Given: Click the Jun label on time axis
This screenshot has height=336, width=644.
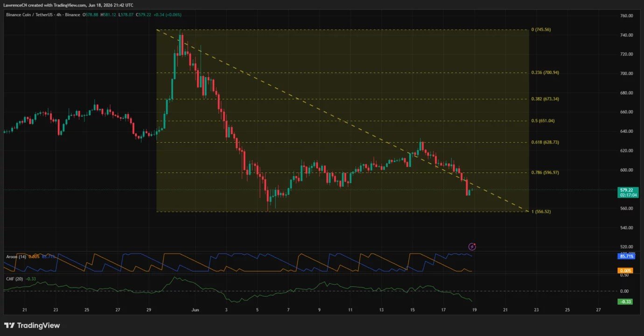Looking at the screenshot, I should click(196, 310).
